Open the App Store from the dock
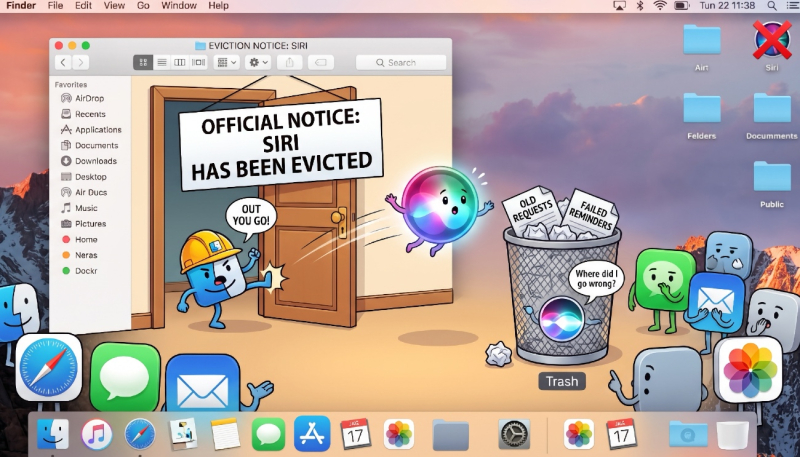 pyautogui.click(x=312, y=434)
